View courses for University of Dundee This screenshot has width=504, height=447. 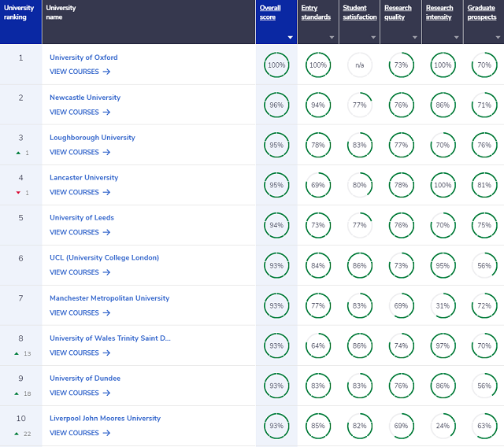(80, 393)
